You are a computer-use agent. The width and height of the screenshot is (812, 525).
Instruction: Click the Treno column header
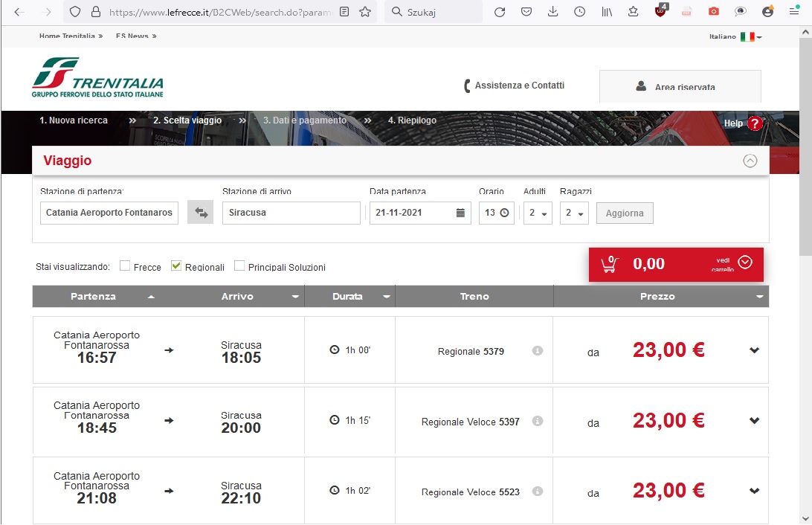(474, 297)
